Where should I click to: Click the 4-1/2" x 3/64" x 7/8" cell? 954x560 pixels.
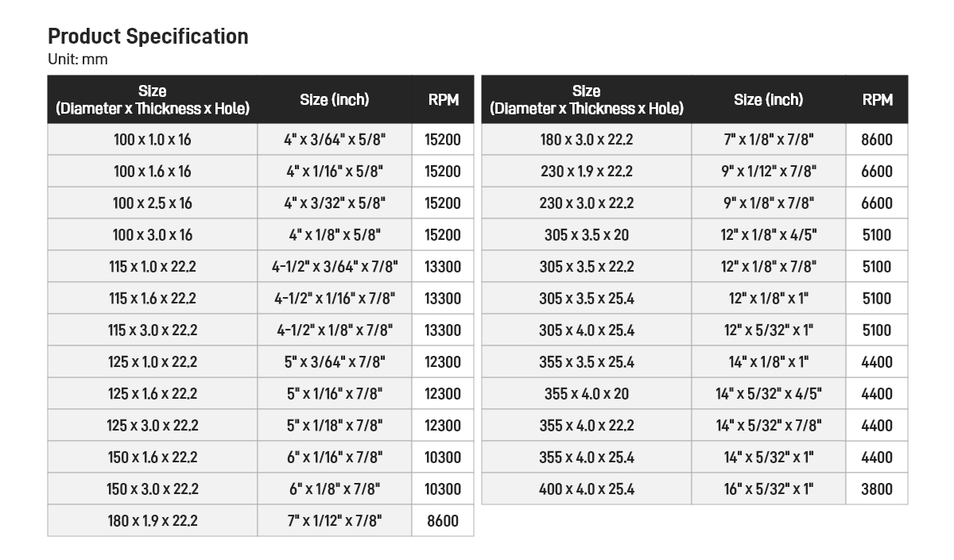334,267
